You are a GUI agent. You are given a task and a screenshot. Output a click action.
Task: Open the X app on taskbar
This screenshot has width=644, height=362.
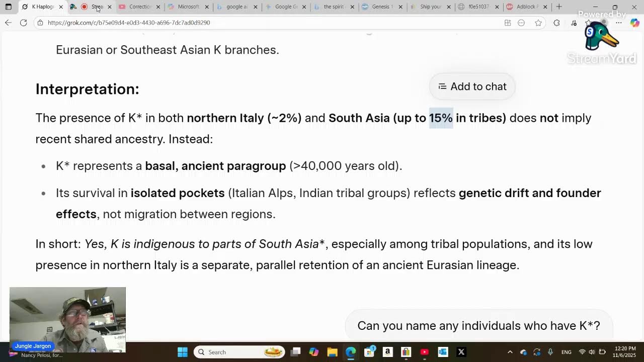tap(461, 352)
